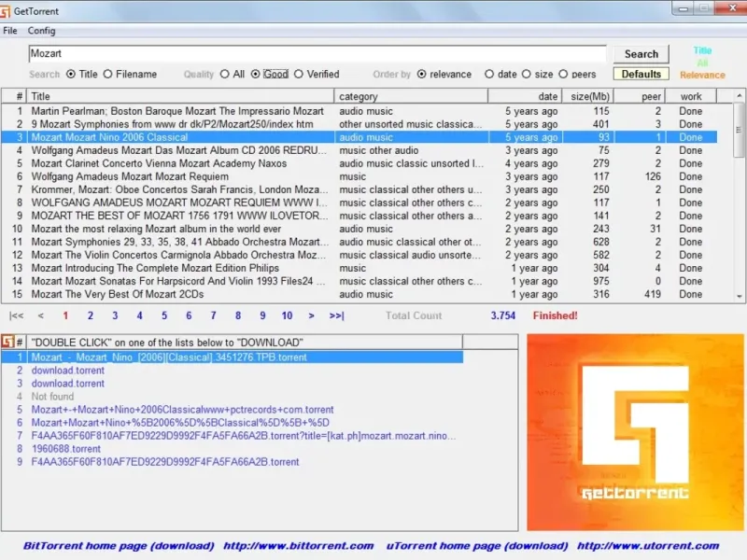The image size is (747, 560).
Task: Select the Filename search radio button
Action: (x=108, y=75)
